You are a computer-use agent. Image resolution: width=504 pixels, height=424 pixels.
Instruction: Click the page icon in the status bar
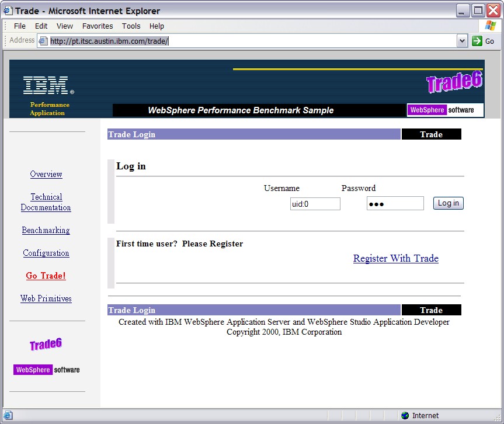coord(8,415)
